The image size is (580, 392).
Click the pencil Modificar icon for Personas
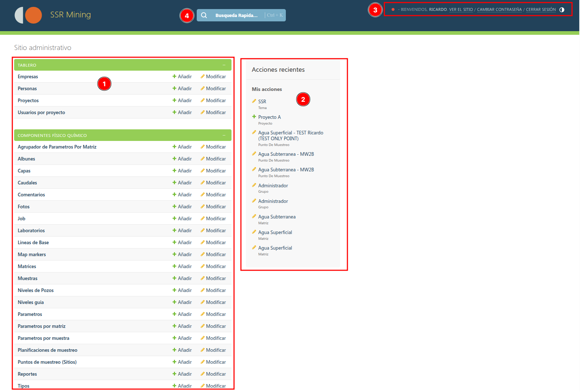pyautogui.click(x=203, y=88)
